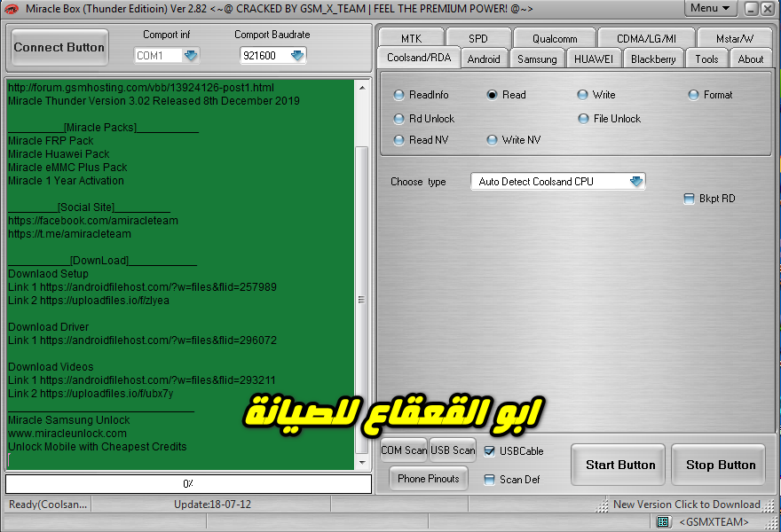The width and height of the screenshot is (781, 532).
Task: Switch to the Blackberry tab
Action: pos(653,59)
